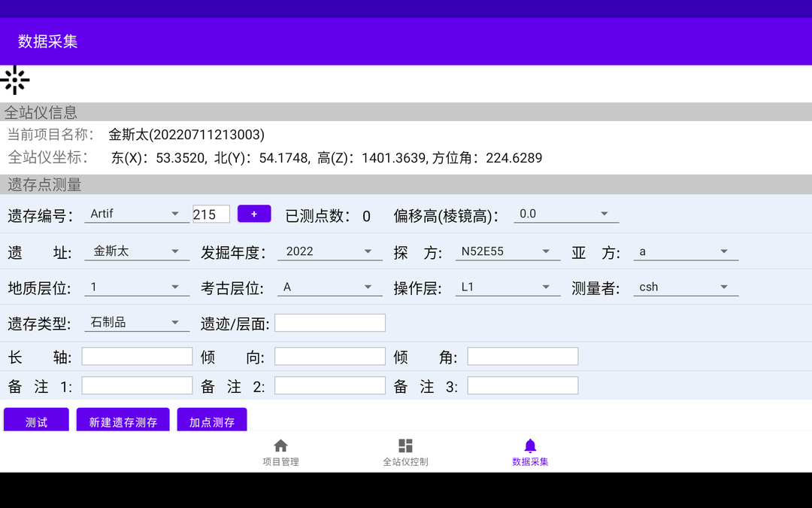The image size is (812, 508).
Task: Open the 项目管理 home icon
Action: [280, 446]
